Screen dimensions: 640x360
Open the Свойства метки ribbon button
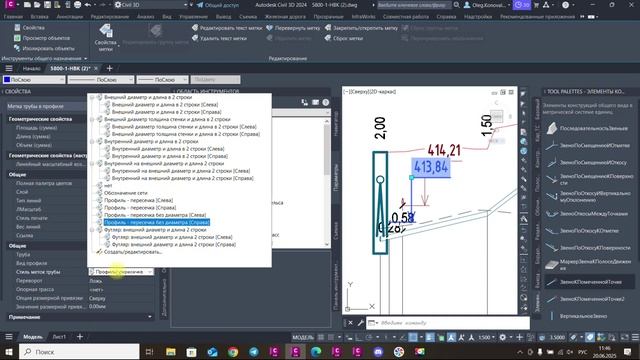pos(106,38)
